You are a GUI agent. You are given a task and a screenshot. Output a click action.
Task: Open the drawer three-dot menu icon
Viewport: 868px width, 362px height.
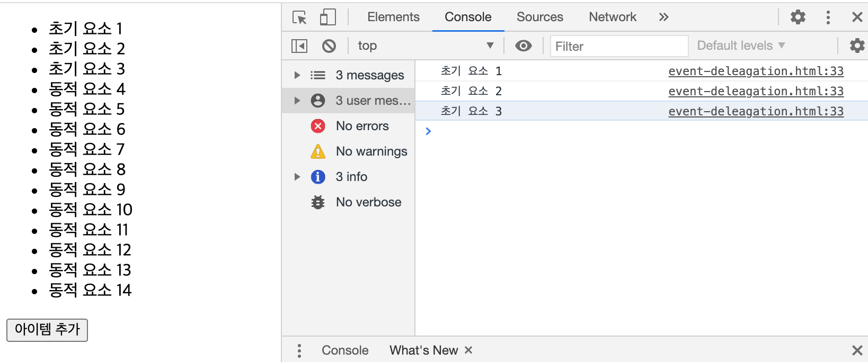[x=299, y=350]
